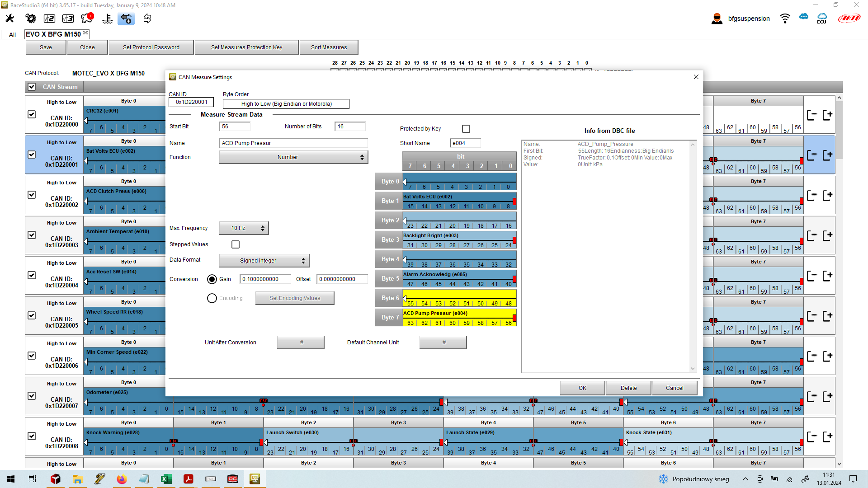868x488 pixels.
Task: Open the Max. Frequency 10 Hz dropdown
Action: pos(244,228)
